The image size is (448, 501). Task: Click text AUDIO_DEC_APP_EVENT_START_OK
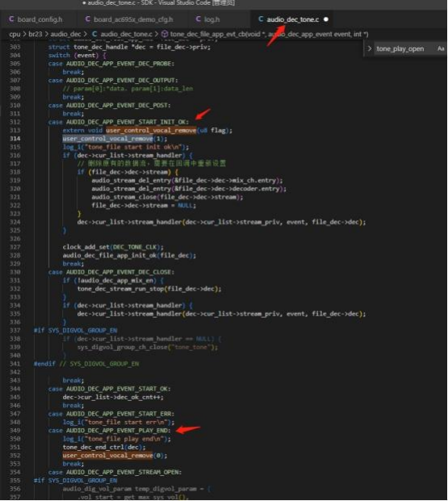(x=117, y=389)
